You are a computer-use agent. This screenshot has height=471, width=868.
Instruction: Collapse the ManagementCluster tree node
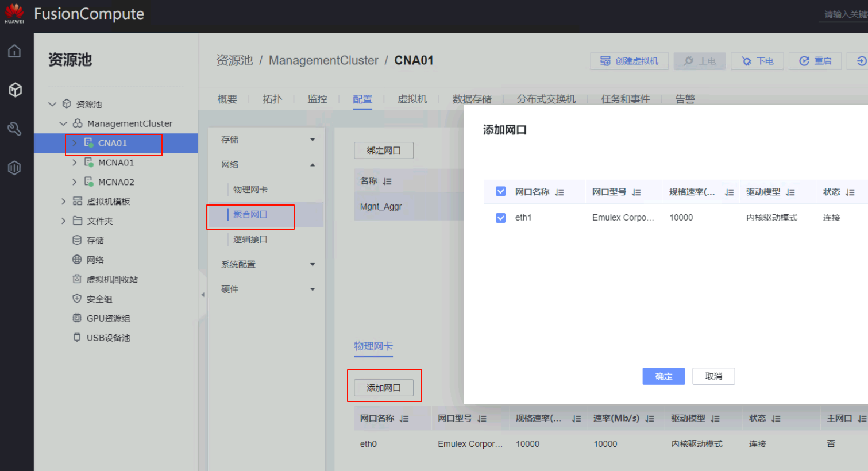[63, 123]
